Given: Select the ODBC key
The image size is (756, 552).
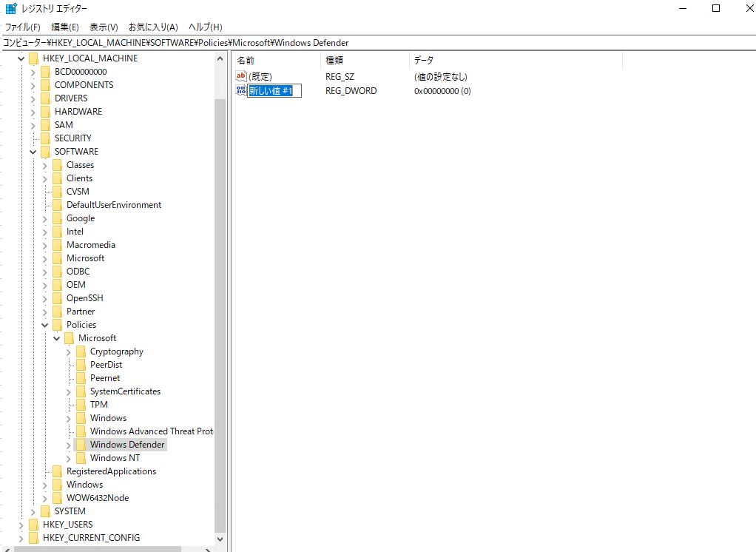Looking at the screenshot, I should pos(78,272).
